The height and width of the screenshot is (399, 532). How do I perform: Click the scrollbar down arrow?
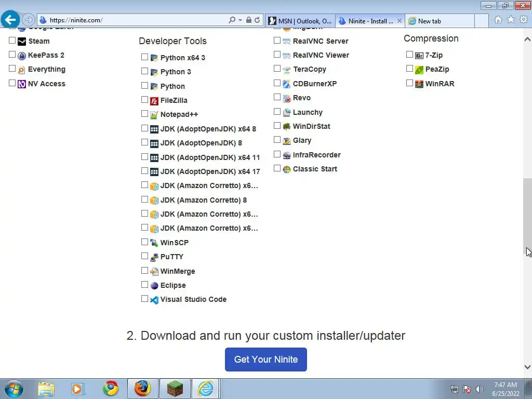[527, 367]
